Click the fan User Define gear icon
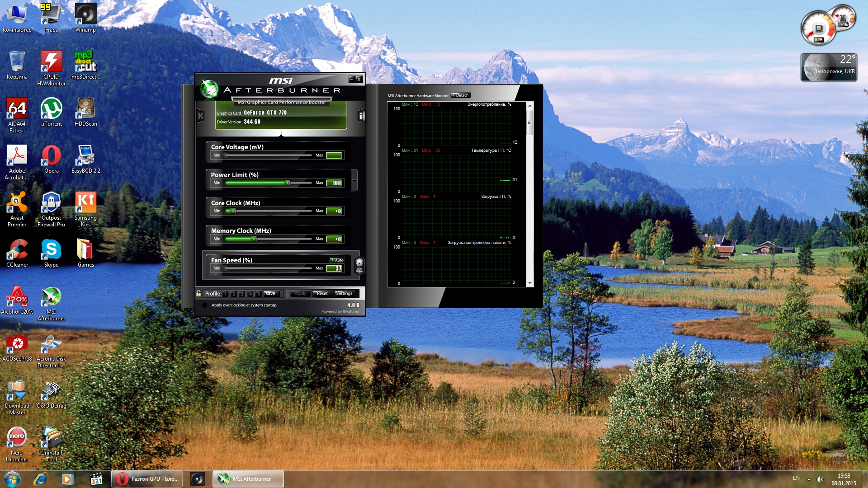Screen dimensions: 868x488 coord(359,264)
